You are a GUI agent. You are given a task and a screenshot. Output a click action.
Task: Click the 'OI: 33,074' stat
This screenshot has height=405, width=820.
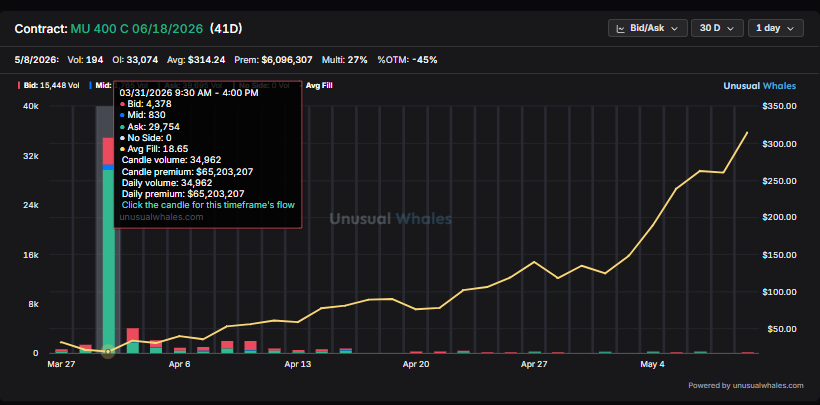[135, 60]
